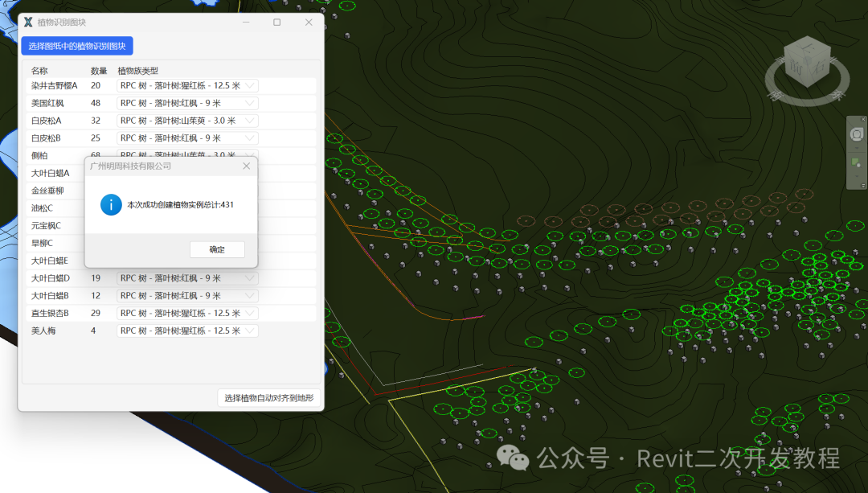Select the 白皮松B row name
868x493 pixels.
[46, 138]
